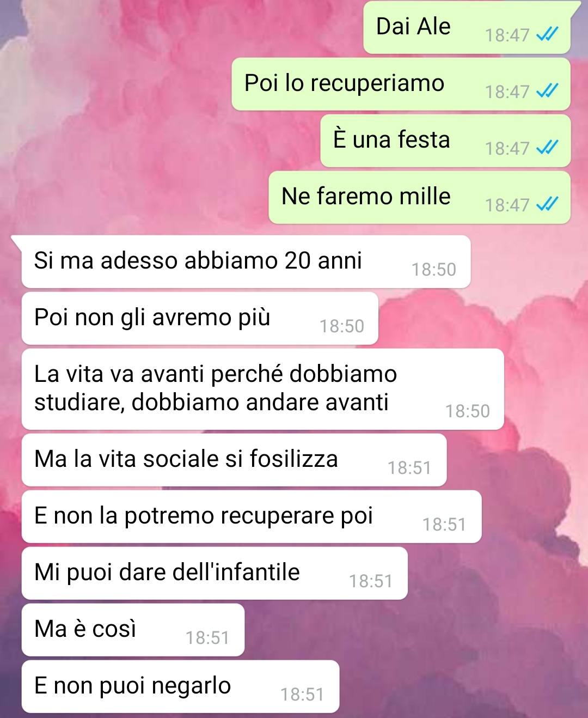This screenshot has width=588, height=718.
Task: Select the 'Poi lo recuperiamo' message
Action: click(x=401, y=84)
